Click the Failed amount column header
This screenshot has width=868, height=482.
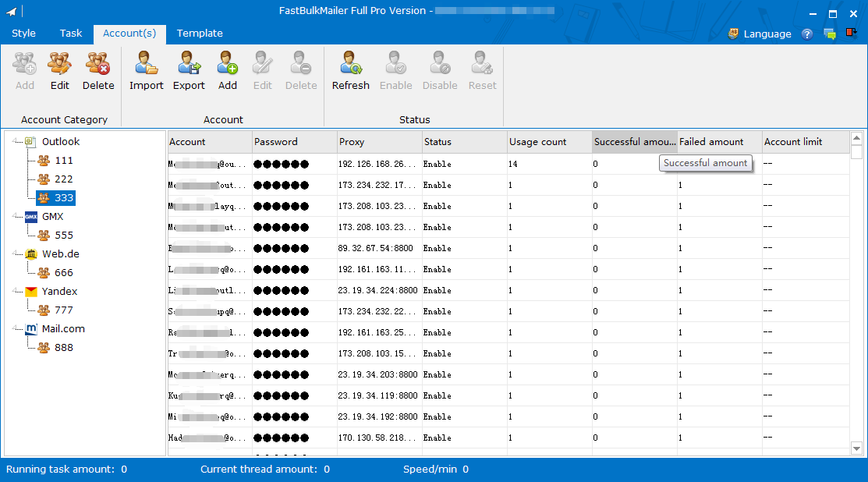(718, 142)
